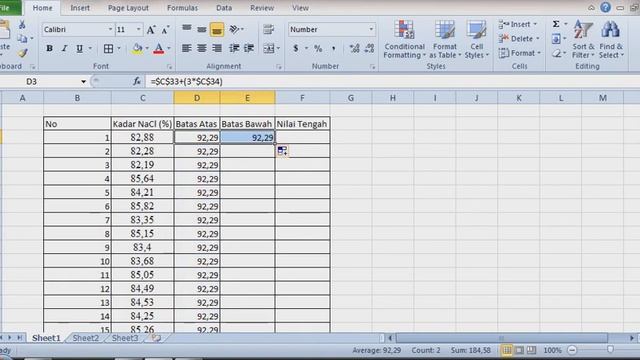The height and width of the screenshot is (360, 640).
Task: Click the Orientation text angle icon
Action: 234,29
